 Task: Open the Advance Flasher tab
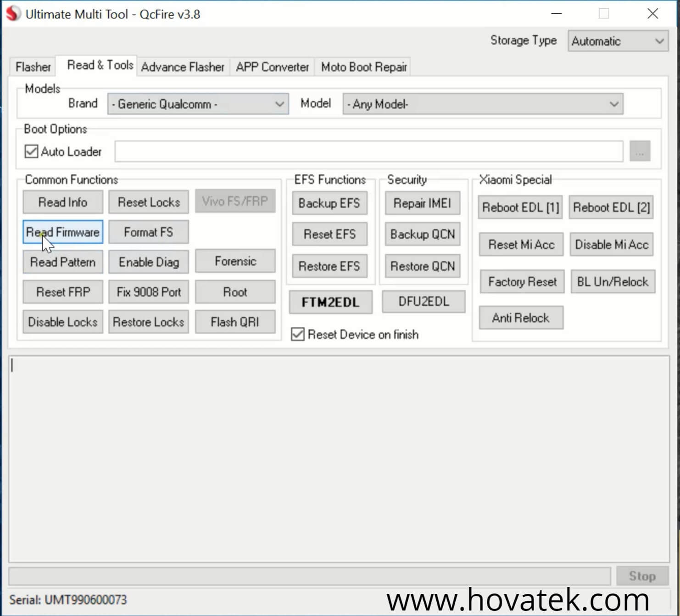[183, 67]
